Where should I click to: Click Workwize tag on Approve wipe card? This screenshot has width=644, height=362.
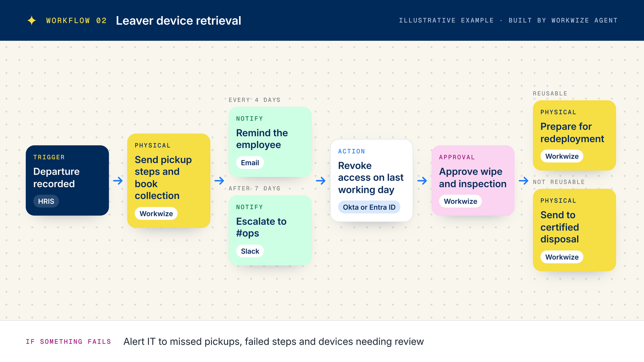(x=460, y=201)
